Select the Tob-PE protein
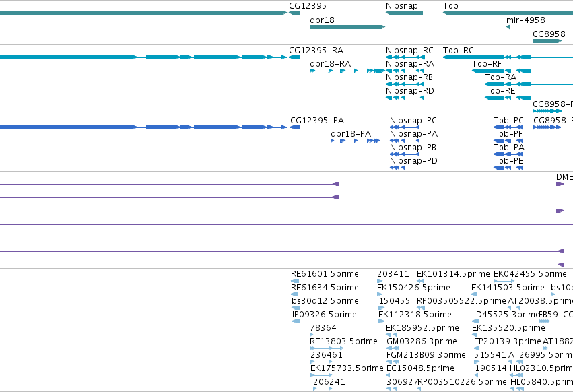Viewport: 573px width, 392px height. coord(508,168)
